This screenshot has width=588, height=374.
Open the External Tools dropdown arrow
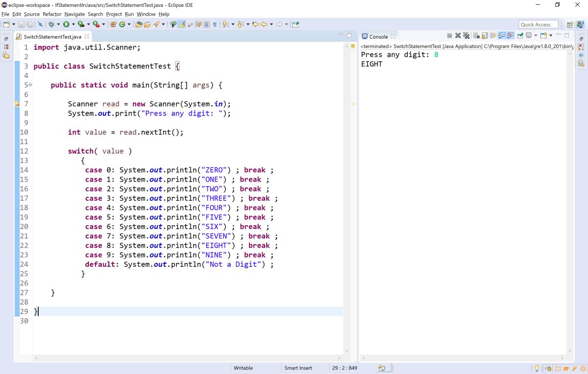[x=103, y=24]
